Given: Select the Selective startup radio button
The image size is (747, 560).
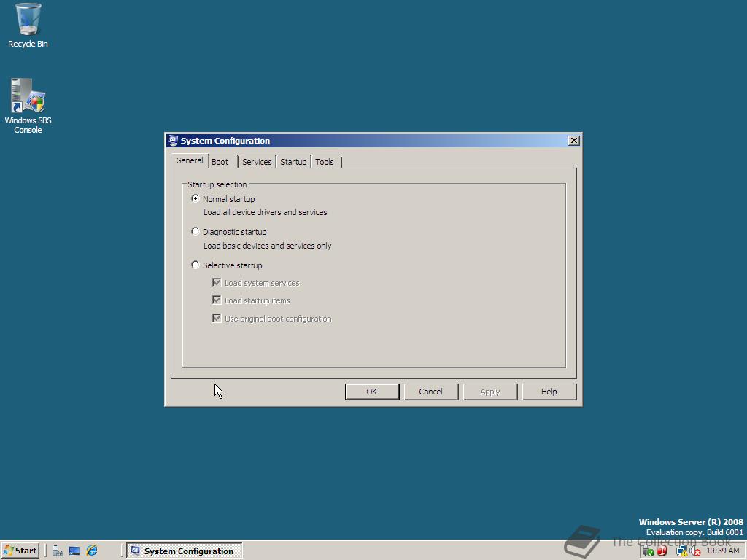Looking at the screenshot, I should coord(196,265).
